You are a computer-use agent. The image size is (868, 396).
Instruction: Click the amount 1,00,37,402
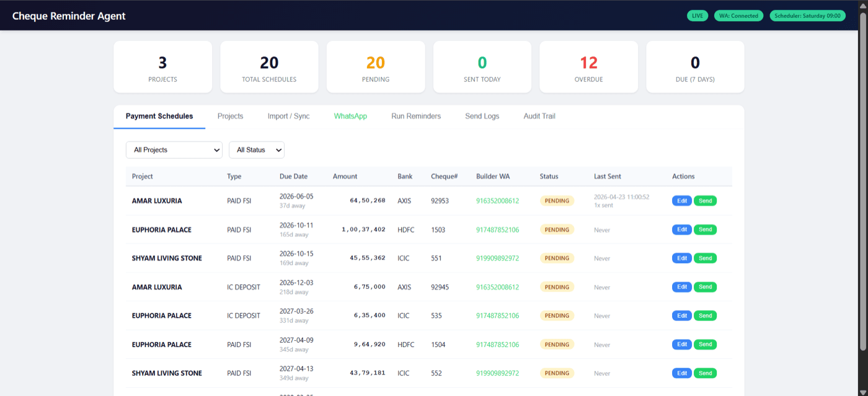pyautogui.click(x=363, y=230)
